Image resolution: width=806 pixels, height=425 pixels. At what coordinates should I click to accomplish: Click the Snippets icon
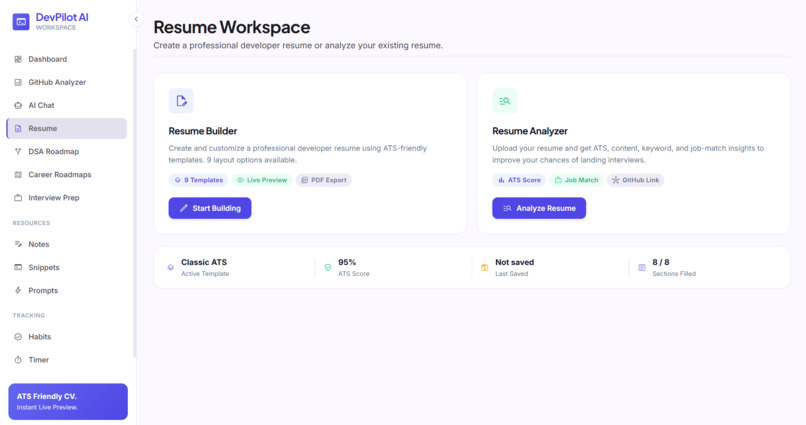pos(18,267)
